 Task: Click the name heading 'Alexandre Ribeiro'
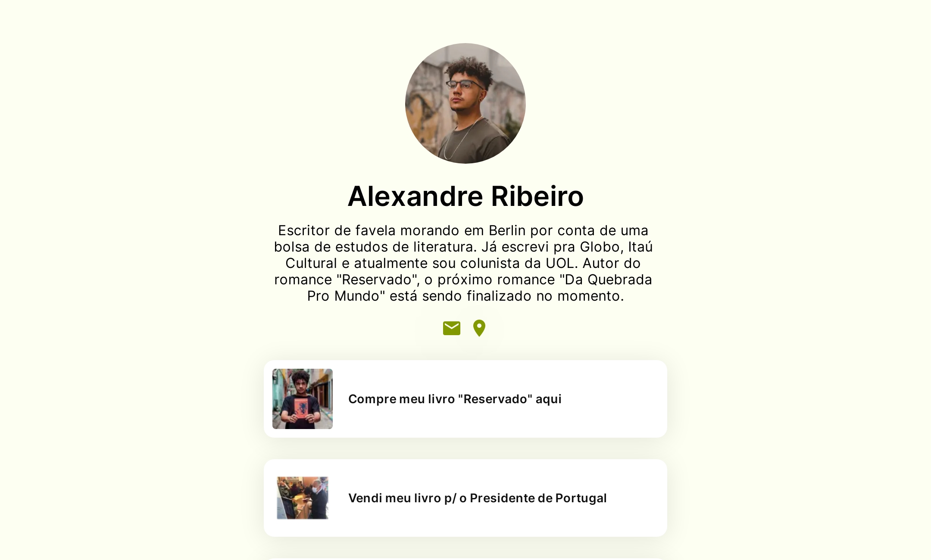[465, 196]
